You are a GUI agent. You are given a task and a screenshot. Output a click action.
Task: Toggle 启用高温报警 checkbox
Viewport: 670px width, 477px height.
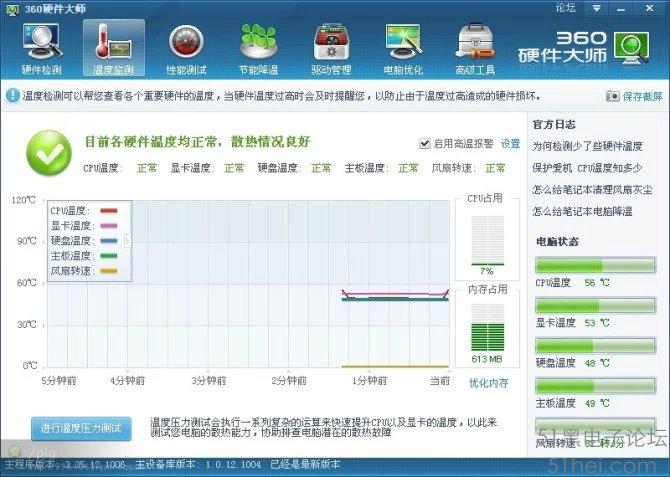(x=424, y=143)
